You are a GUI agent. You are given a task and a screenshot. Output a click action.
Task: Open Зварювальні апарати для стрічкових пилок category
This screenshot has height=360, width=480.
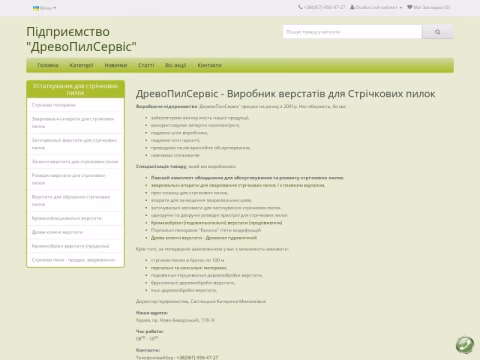[75, 123]
